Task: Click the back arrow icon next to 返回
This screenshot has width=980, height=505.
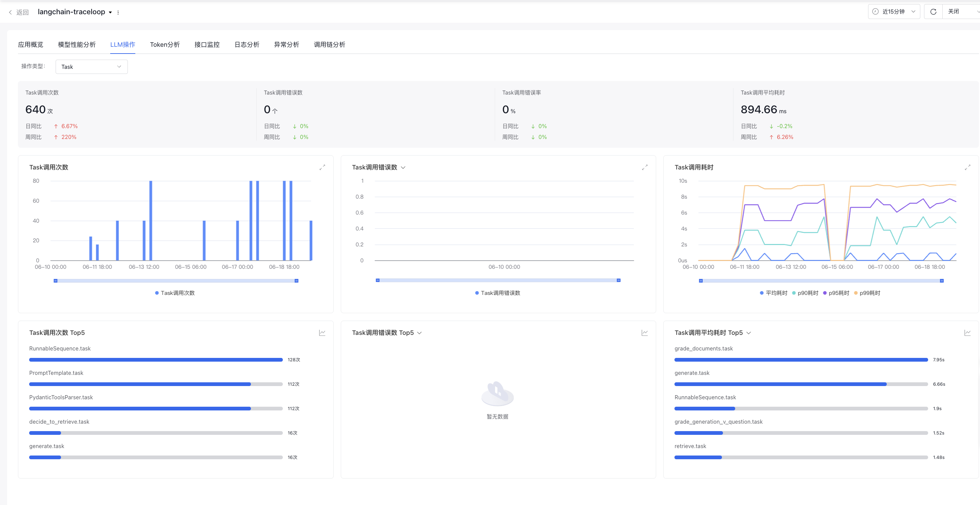Action: (10, 12)
